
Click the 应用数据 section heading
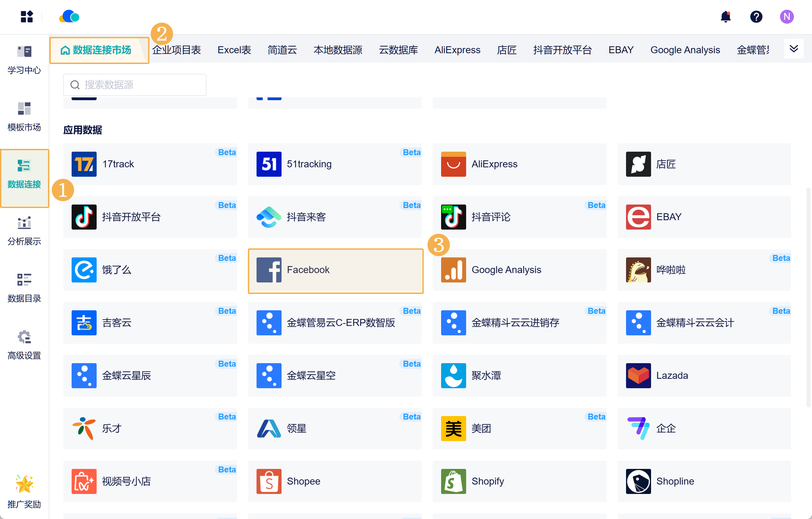(x=83, y=130)
